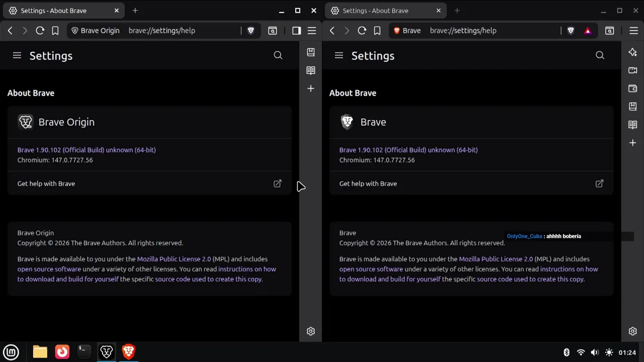Image resolution: width=644 pixels, height=362 pixels.
Task: Open new tab in left window
Action: pos(135,11)
